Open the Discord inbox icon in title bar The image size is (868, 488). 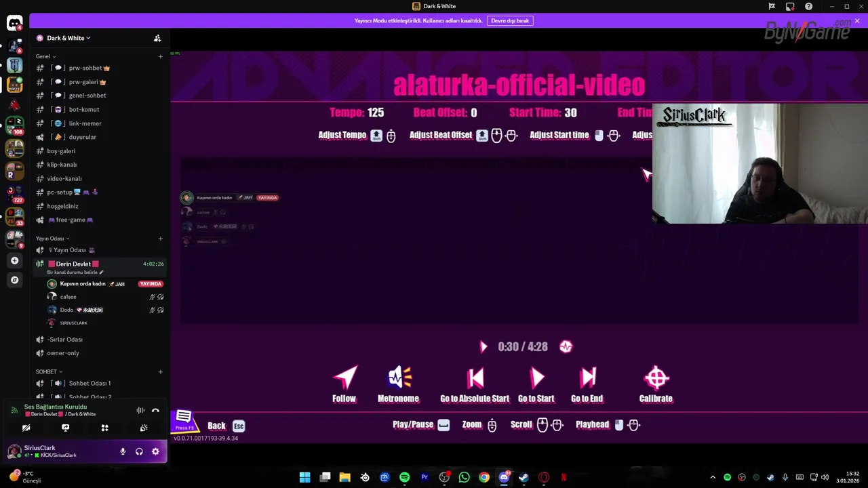pos(790,6)
